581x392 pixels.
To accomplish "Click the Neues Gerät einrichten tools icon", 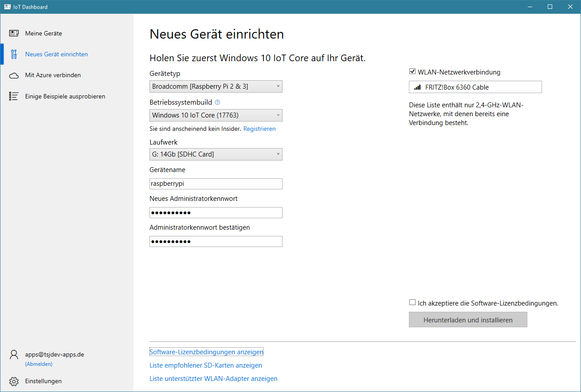I will point(14,54).
